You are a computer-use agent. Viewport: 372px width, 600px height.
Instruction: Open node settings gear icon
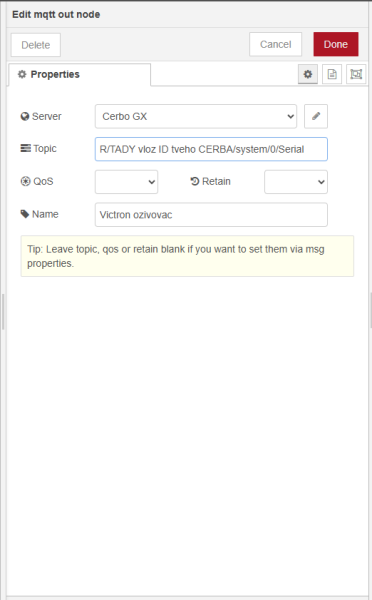pyautogui.click(x=308, y=74)
